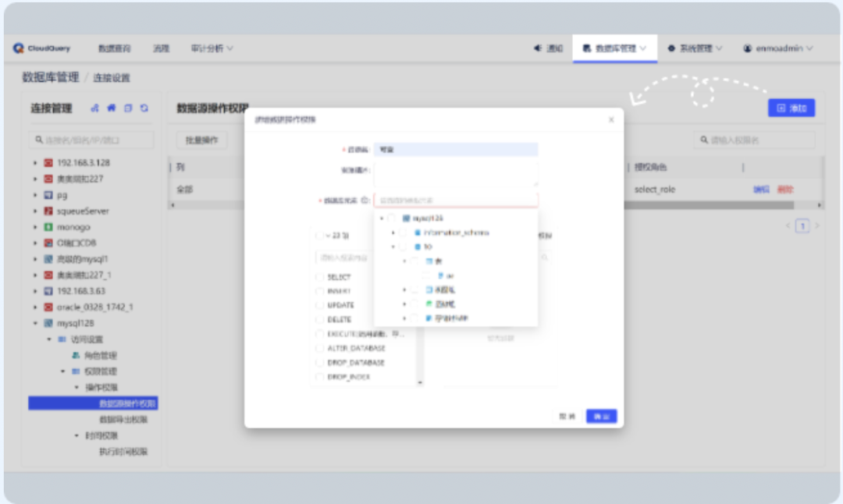Click the green function group icon in dropdown

click(429, 304)
